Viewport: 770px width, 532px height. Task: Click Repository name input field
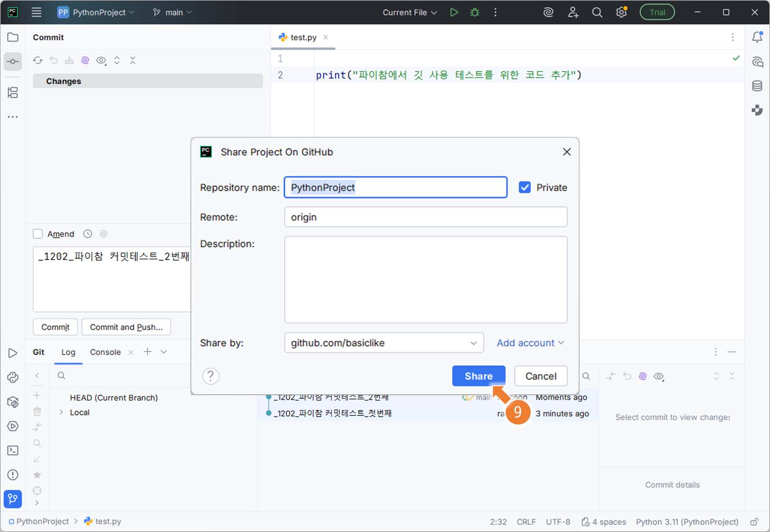click(396, 188)
